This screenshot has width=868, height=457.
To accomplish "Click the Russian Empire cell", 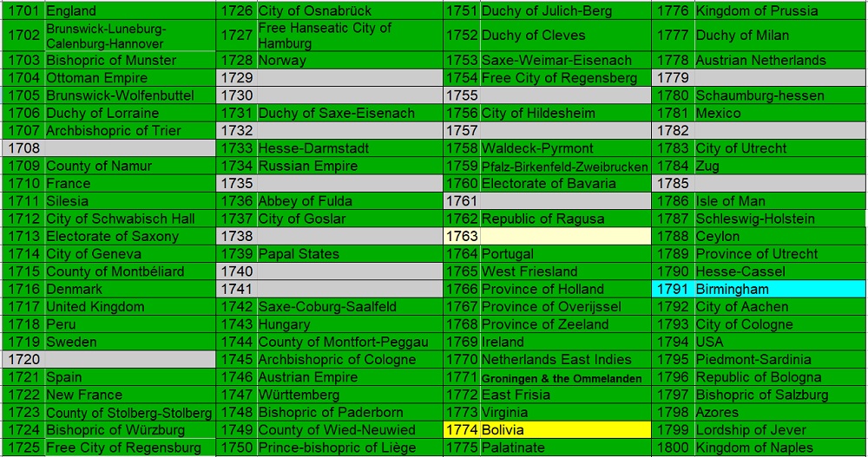I will (x=349, y=166).
